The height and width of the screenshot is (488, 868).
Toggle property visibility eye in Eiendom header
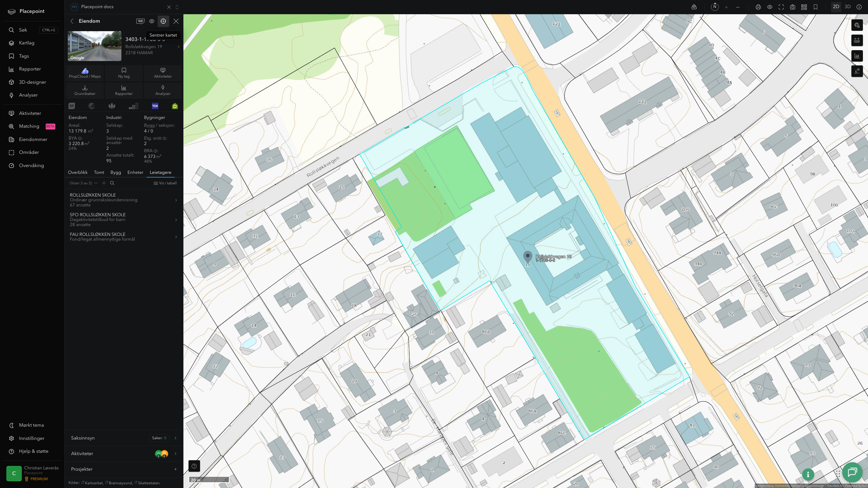152,21
